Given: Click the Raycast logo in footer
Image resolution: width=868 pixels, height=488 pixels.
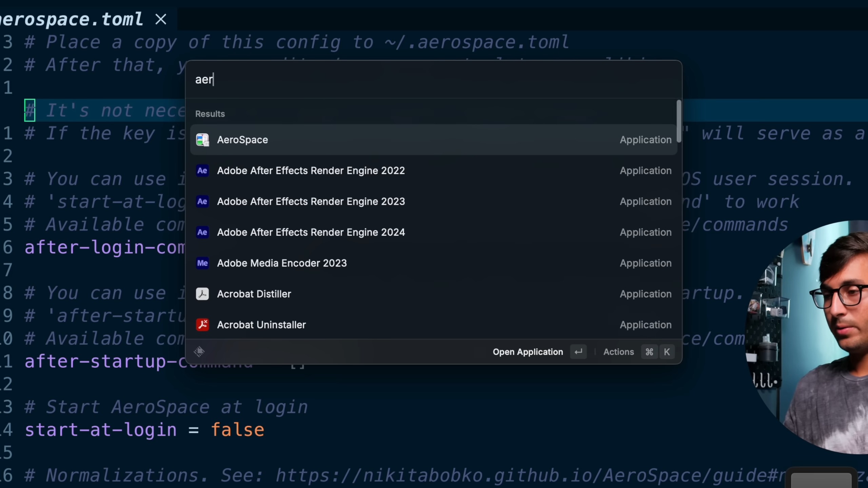Looking at the screenshot, I should coord(199,351).
